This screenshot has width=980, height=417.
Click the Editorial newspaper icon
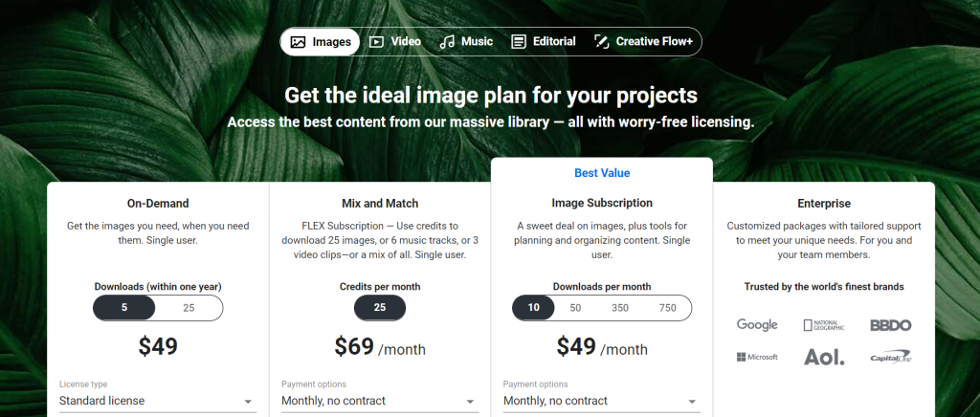[x=519, y=42]
